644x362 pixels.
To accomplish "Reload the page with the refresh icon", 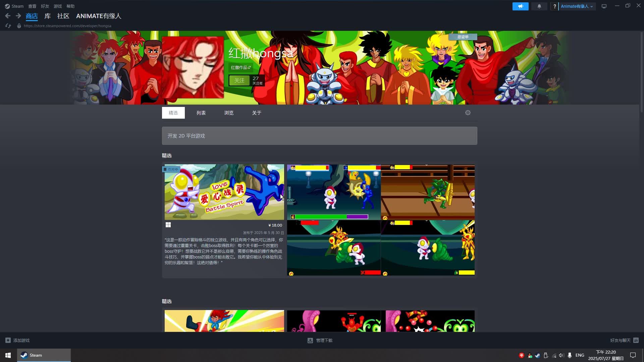I will pyautogui.click(x=8, y=26).
